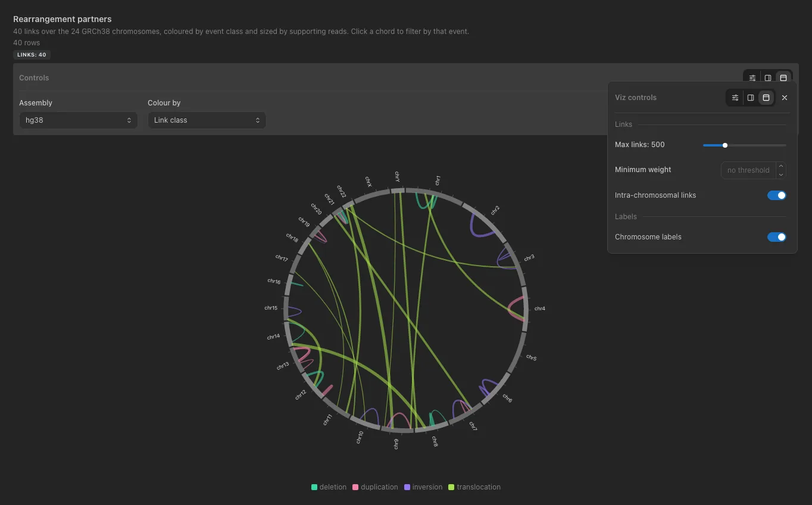Click the chr16 chromosome label
Screen dimensions: 812x505
click(274, 281)
